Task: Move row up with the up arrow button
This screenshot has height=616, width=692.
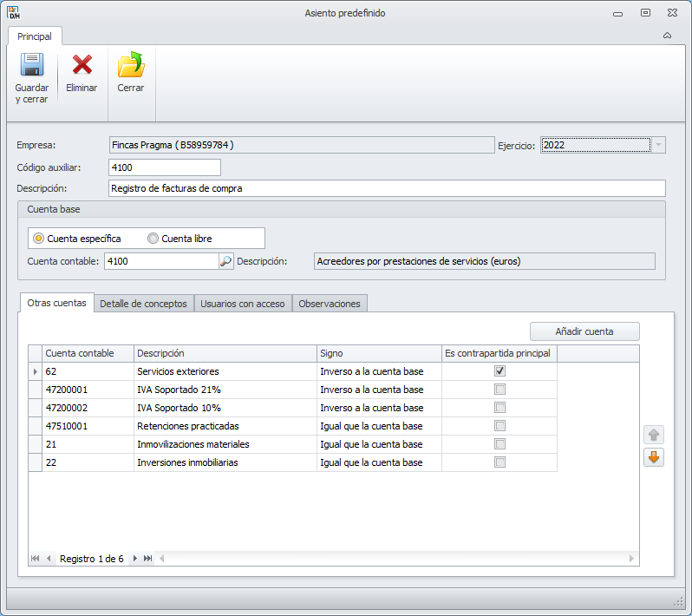Action: point(653,435)
